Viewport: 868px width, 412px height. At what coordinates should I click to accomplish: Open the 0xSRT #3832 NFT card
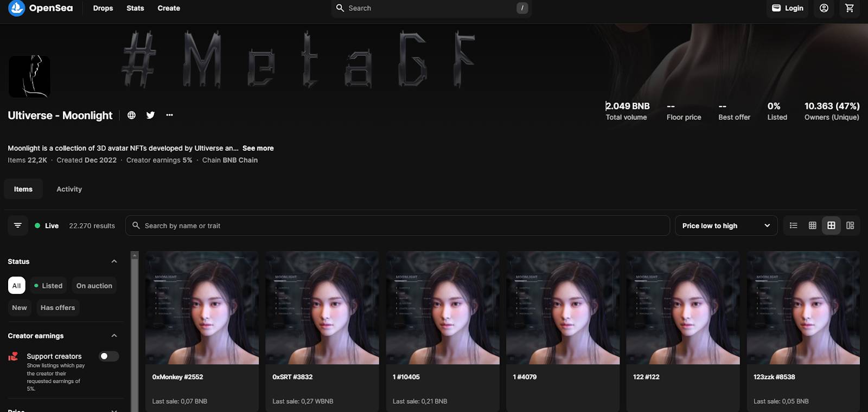tap(322, 331)
